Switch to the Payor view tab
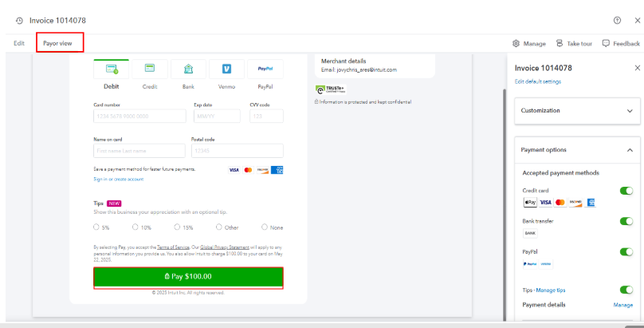 [57, 43]
